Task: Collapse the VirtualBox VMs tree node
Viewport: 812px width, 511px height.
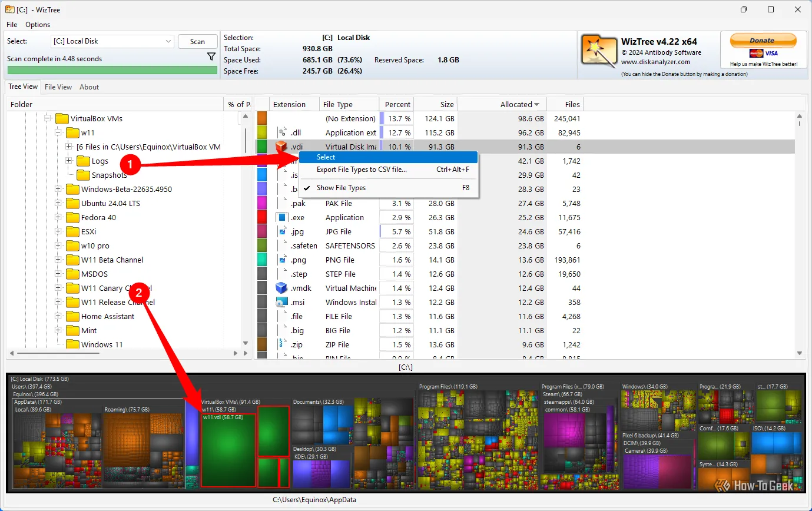Action: point(48,118)
